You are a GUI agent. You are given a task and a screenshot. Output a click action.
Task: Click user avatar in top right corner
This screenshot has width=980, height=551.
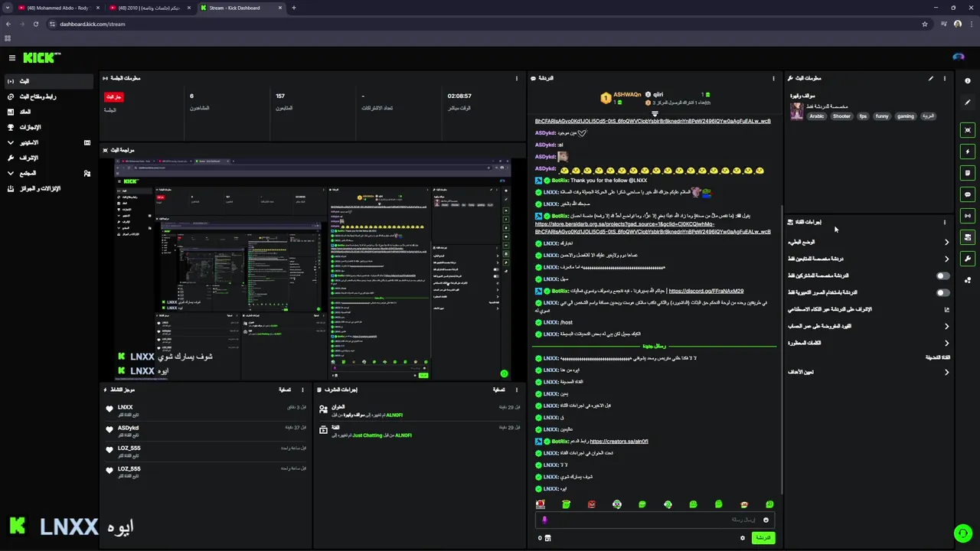tap(959, 57)
